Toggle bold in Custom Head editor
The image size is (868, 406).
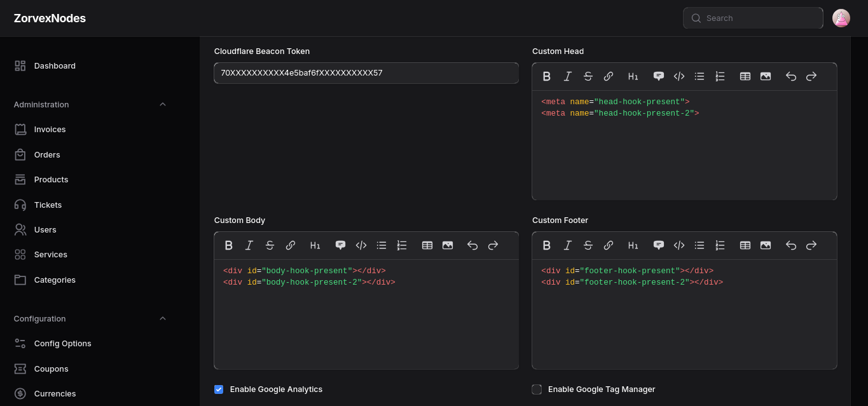point(547,76)
